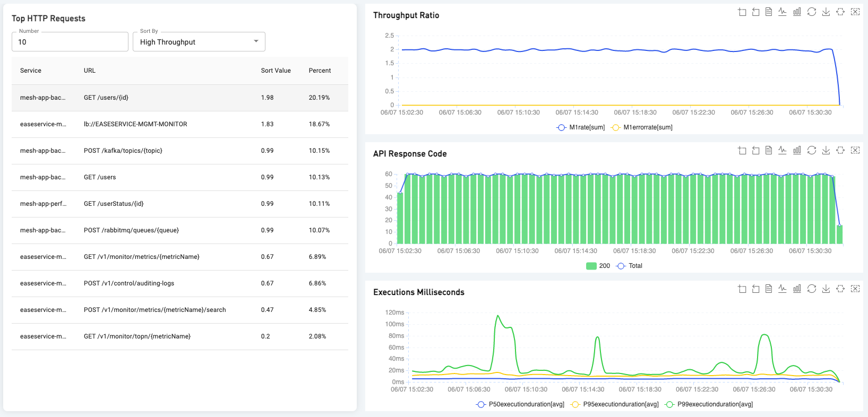868x417 pixels.
Task: Restore the Throughput Ratio chart
Action: [812, 12]
